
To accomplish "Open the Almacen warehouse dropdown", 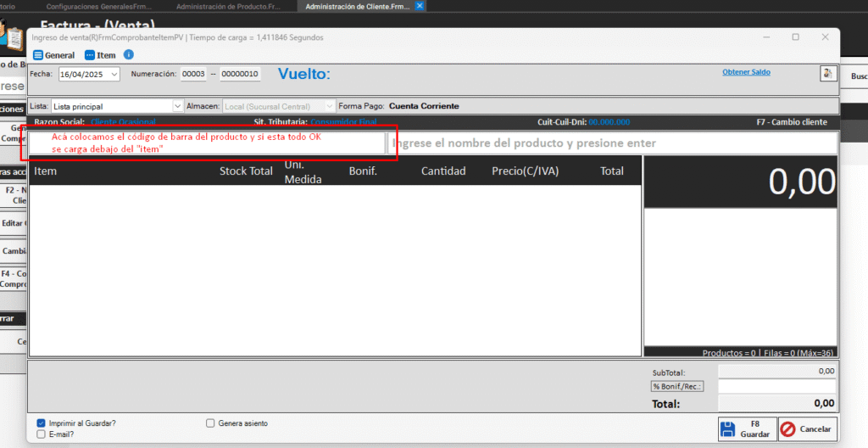I will 330,106.
